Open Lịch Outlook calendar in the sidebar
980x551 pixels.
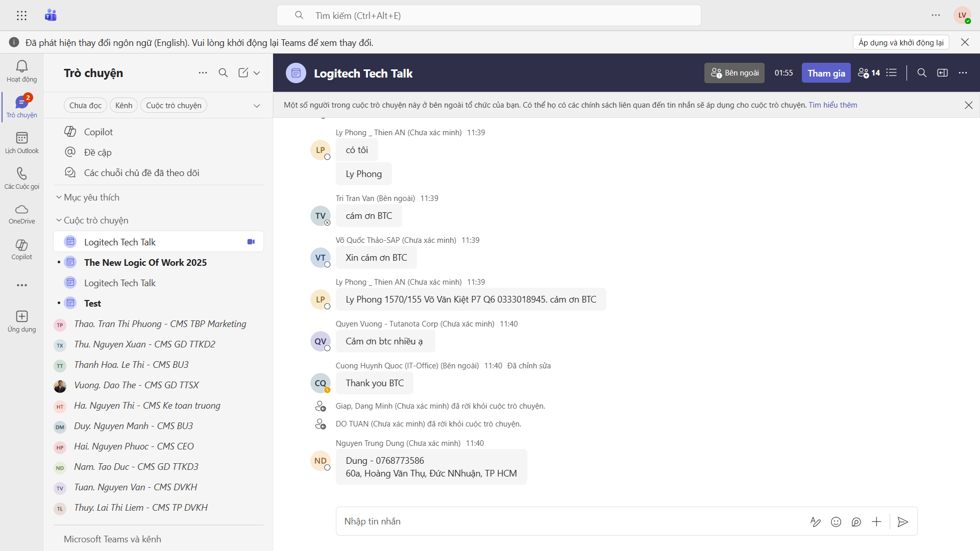21,142
